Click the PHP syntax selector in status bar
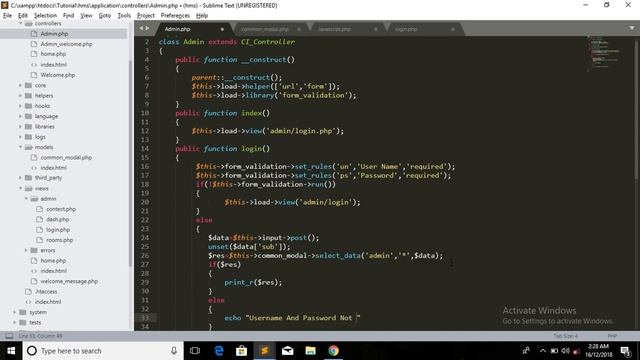This screenshot has width=640, height=360. pos(612,336)
